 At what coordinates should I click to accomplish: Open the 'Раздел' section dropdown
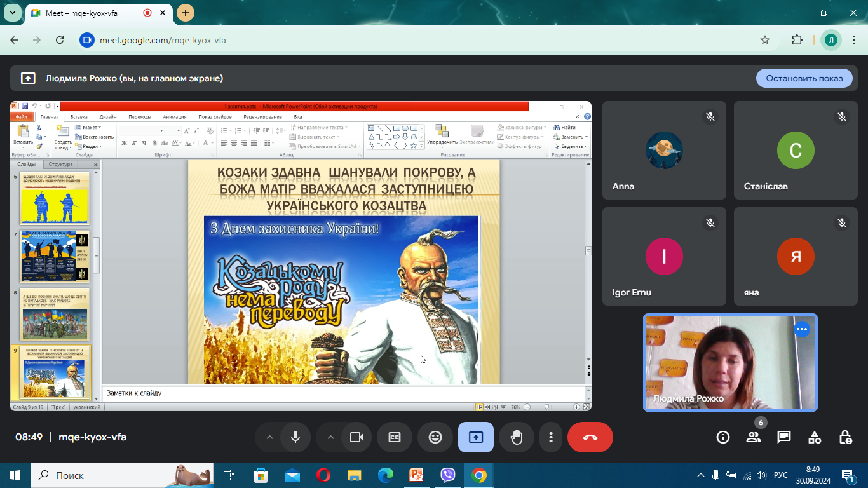pos(88,146)
